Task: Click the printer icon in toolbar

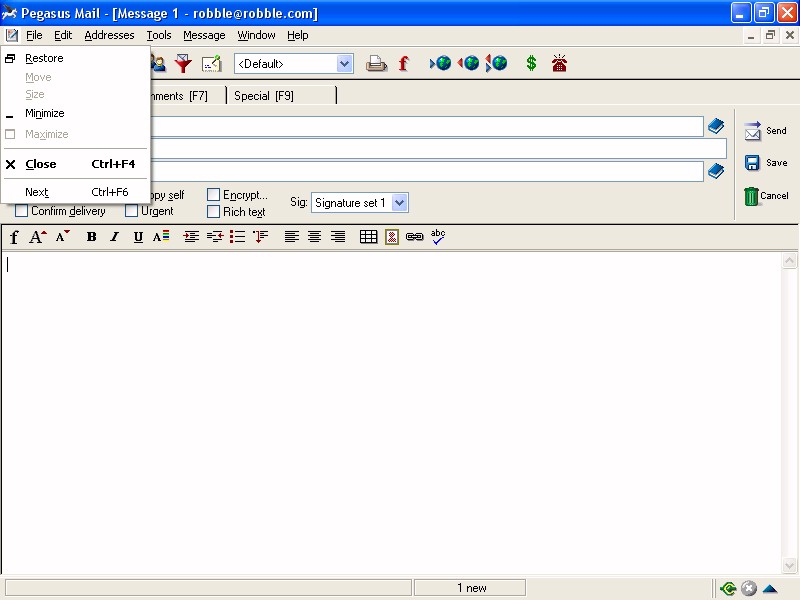Action: point(377,64)
